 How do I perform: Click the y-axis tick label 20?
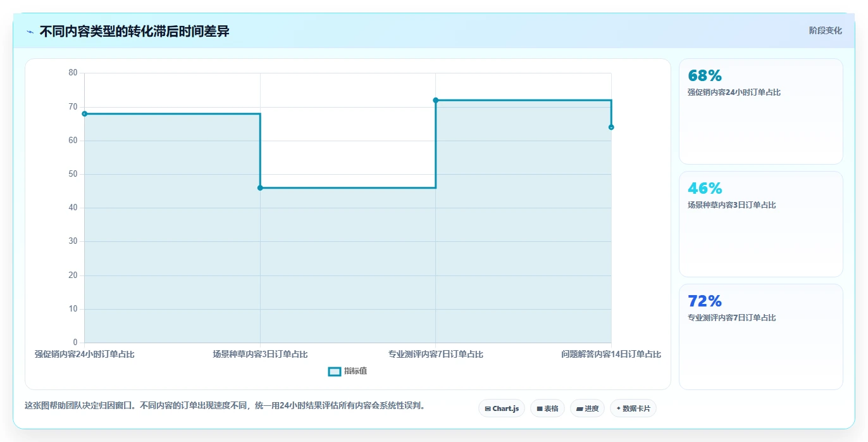point(73,275)
